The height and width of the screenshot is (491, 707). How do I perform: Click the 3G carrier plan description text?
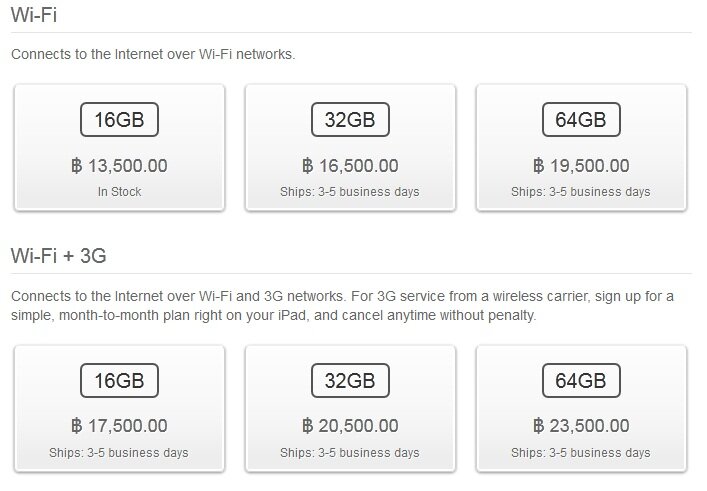(x=342, y=306)
